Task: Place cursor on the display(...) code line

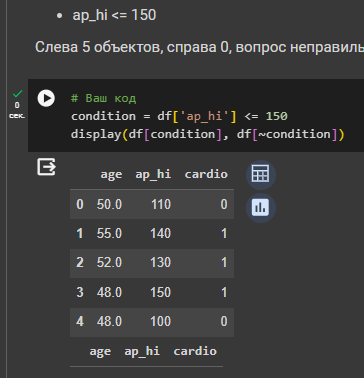Action: click(208, 134)
